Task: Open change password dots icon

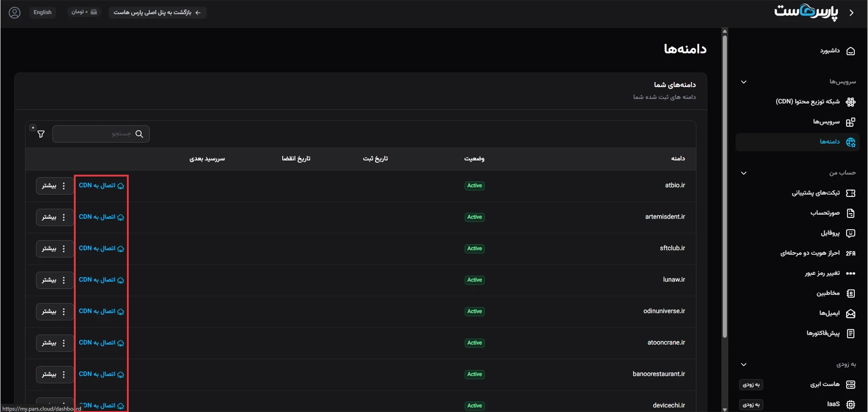Action: tap(851, 273)
